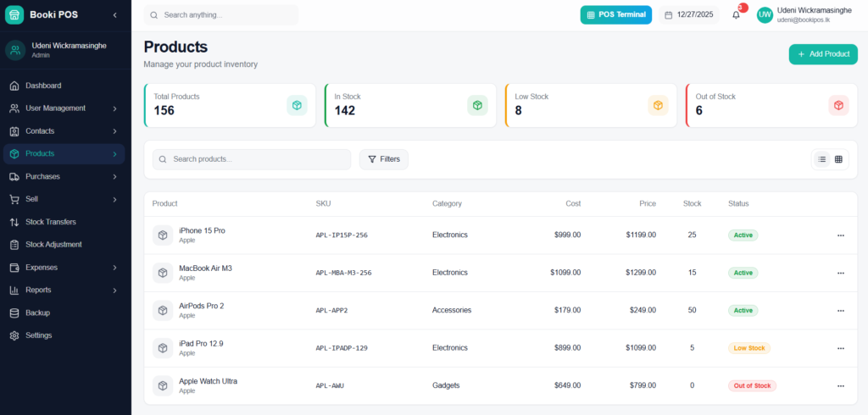Click the Total Products box icon

click(x=297, y=105)
